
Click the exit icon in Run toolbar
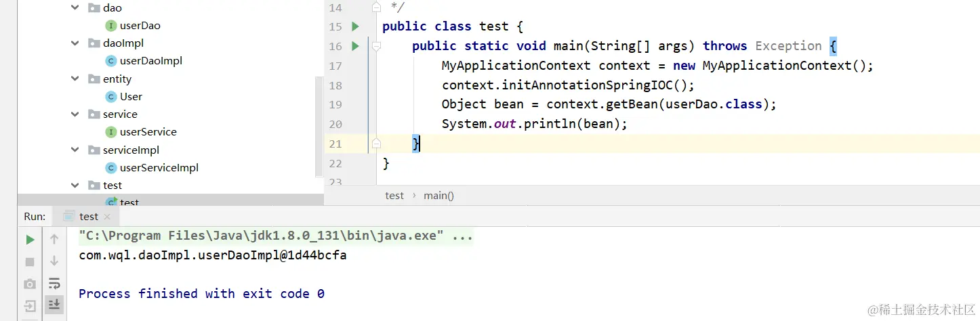tap(30, 305)
